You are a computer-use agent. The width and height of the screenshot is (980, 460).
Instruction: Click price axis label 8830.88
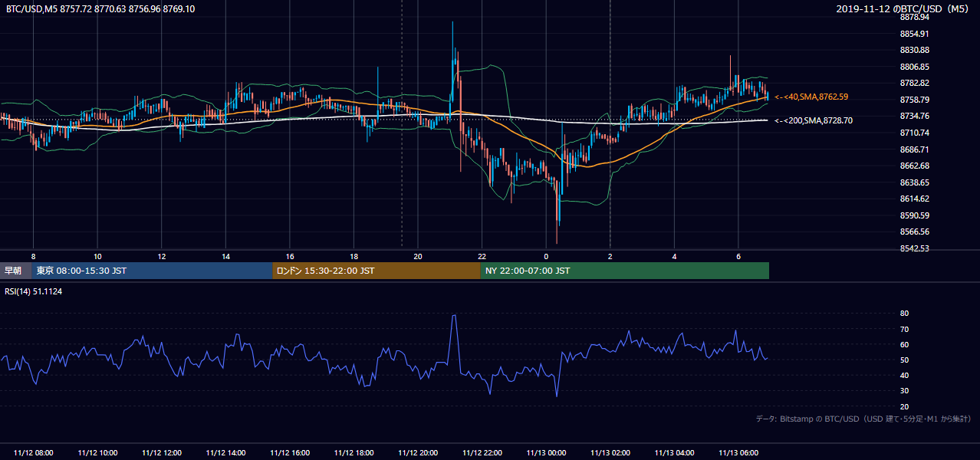(x=914, y=50)
